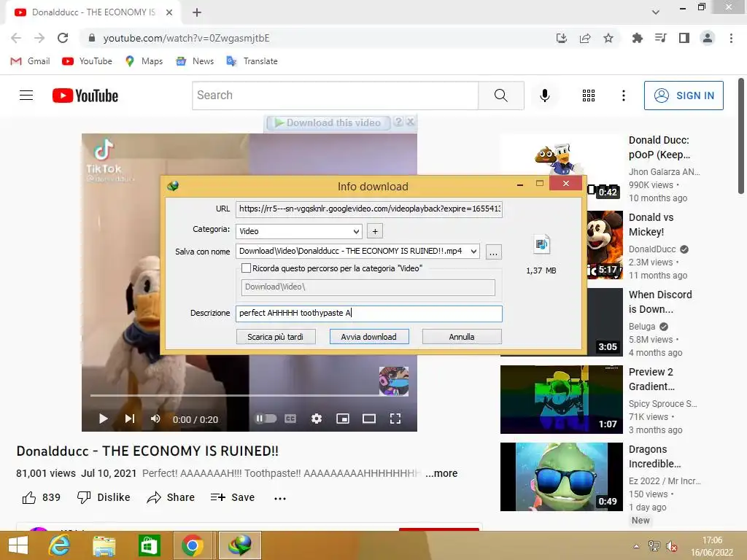Save video to playlist button
This screenshot has width=747, height=560.
[233, 497]
